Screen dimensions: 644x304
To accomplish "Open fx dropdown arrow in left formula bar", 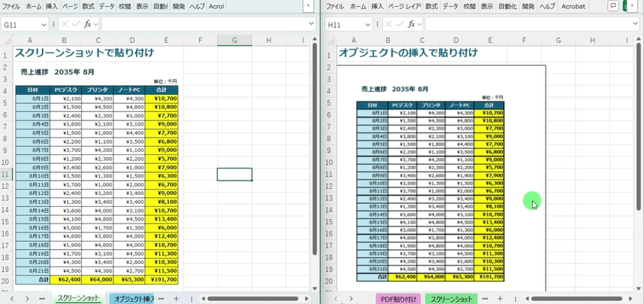I will point(95,24).
